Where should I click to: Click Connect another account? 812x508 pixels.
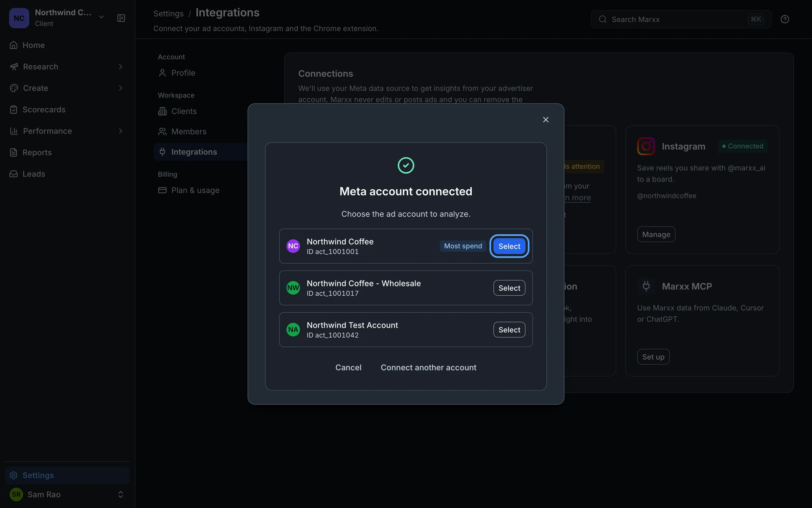[428, 367]
